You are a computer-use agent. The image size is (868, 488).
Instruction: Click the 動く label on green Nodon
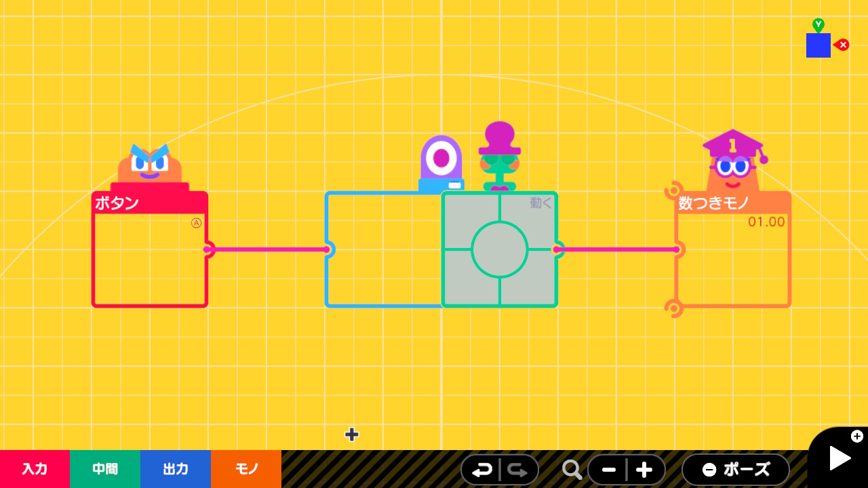click(x=541, y=203)
